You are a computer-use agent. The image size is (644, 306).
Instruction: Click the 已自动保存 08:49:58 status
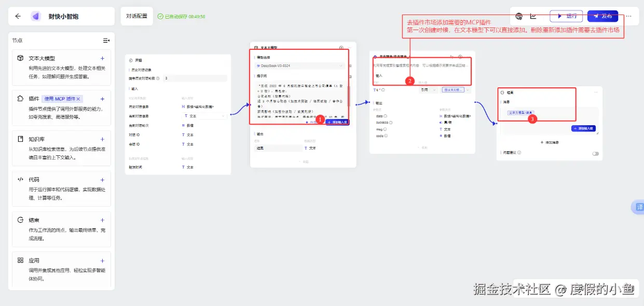point(182,17)
